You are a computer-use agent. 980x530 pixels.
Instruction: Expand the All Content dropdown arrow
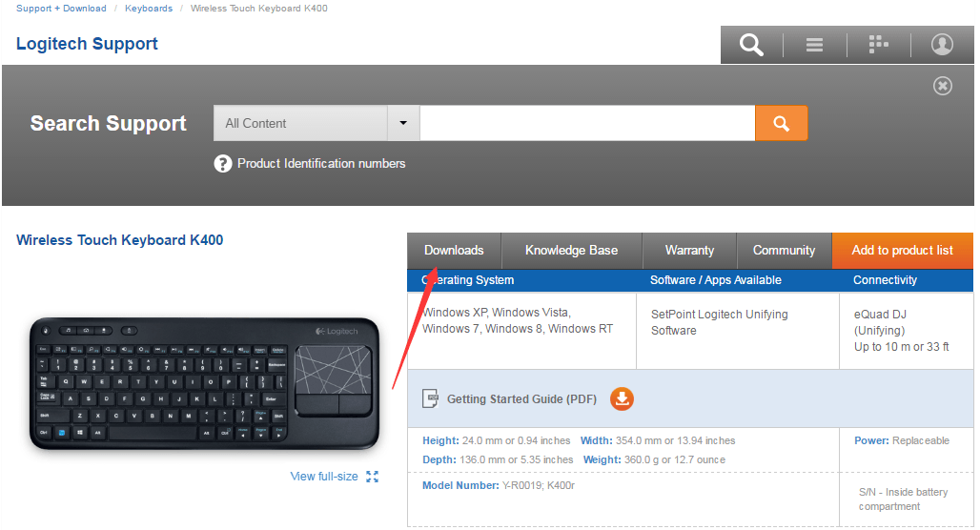pyautogui.click(x=403, y=123)
